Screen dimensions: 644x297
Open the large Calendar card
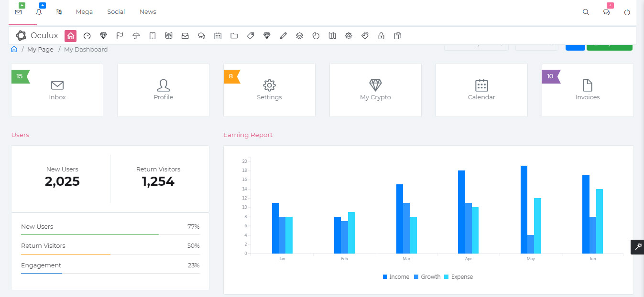481,90
